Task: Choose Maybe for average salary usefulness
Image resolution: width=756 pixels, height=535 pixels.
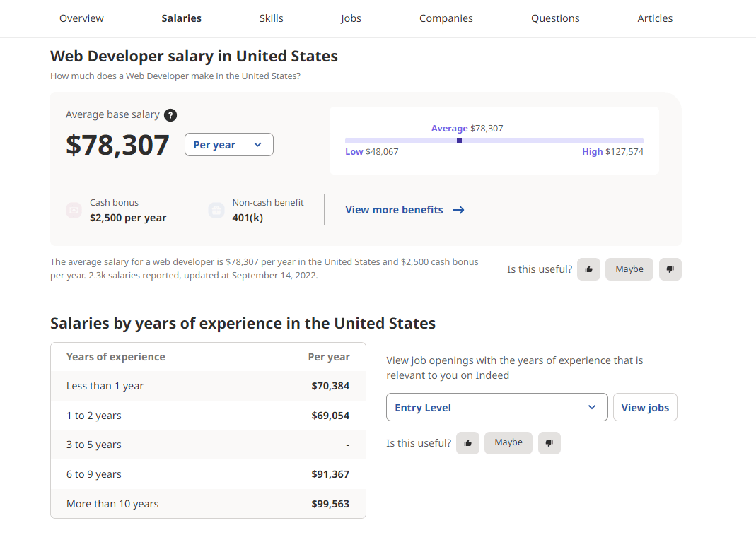Action: 629,269
